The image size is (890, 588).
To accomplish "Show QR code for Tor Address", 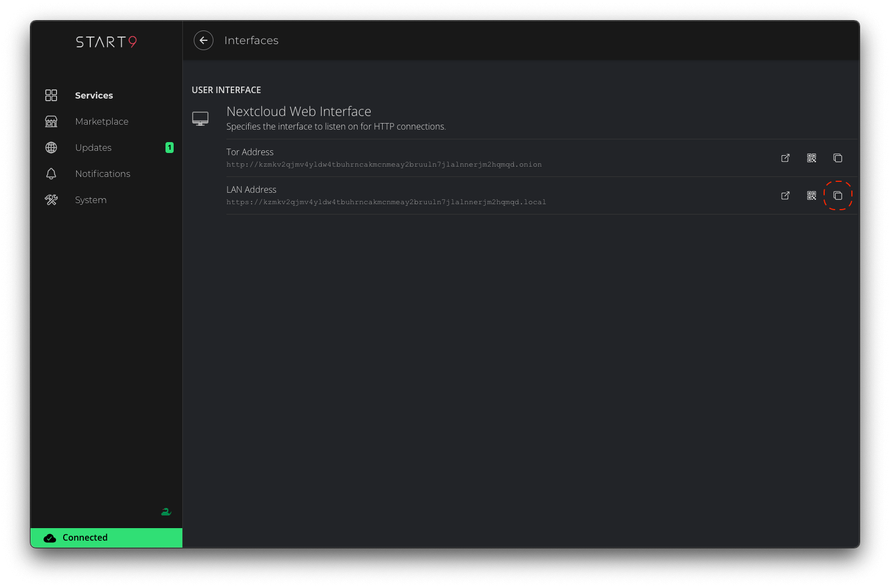I will [x=811, y=158].
